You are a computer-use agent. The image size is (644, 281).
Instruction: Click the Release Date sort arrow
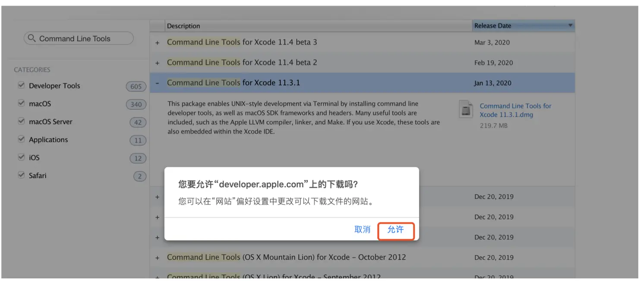click(570, 26)
